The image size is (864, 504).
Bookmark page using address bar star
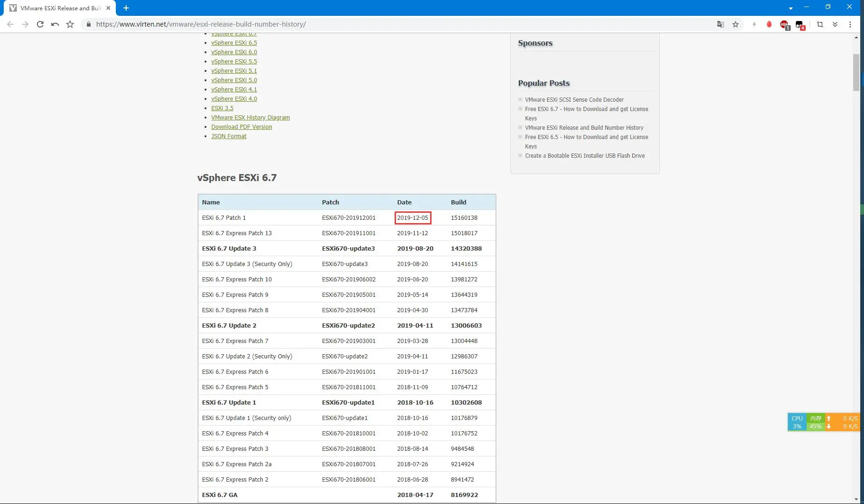coord(736,24)
